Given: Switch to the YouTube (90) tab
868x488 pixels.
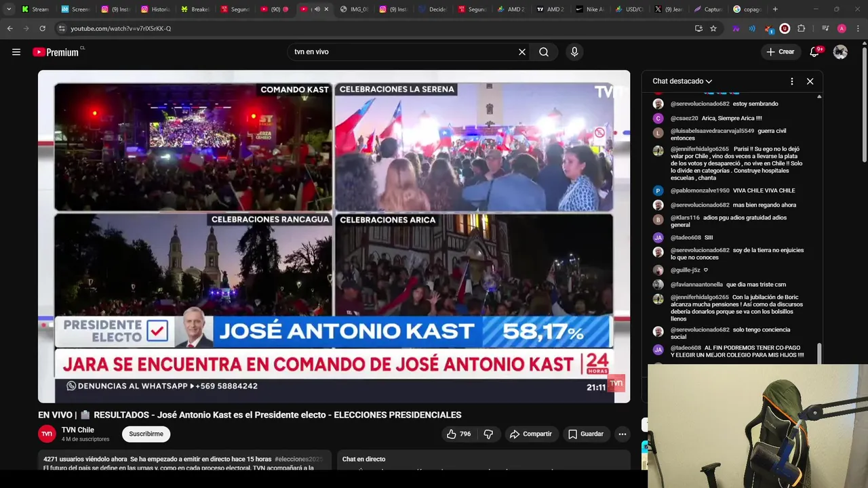Looking at the screenshot, I should click(275, 9).
